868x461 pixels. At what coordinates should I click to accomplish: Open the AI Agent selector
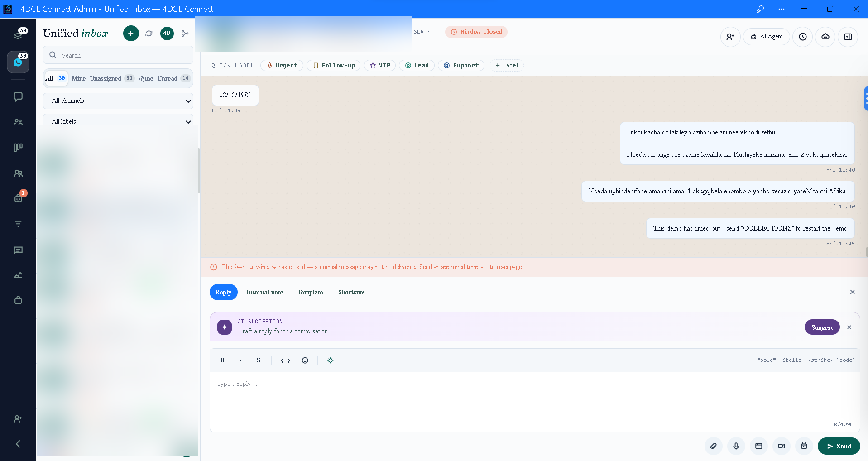click(766, 37)
